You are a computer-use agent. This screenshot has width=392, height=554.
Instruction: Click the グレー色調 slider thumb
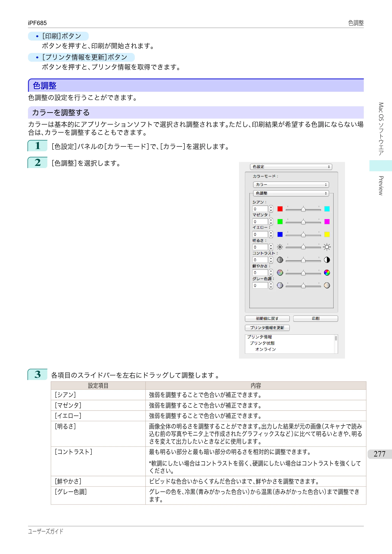point(303,286)
